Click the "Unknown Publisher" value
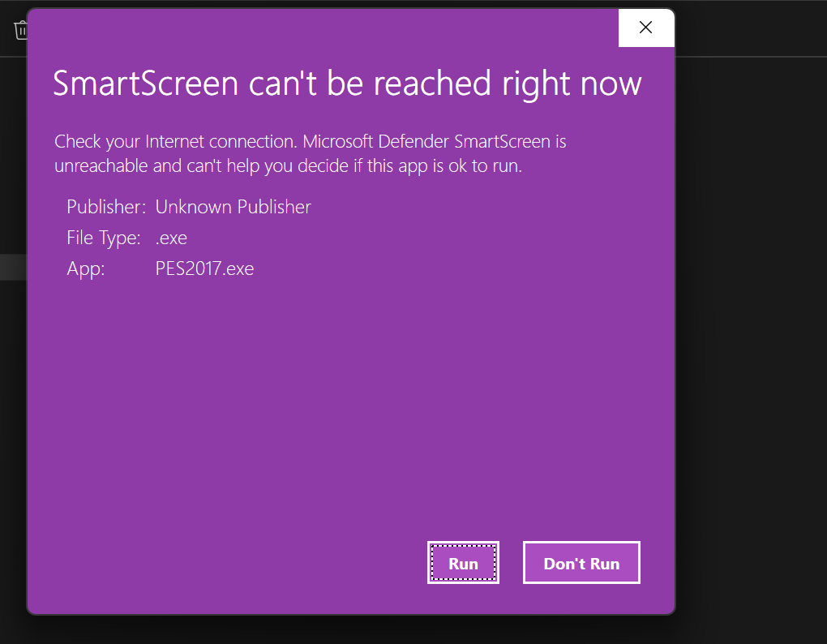 pos(233,207)
